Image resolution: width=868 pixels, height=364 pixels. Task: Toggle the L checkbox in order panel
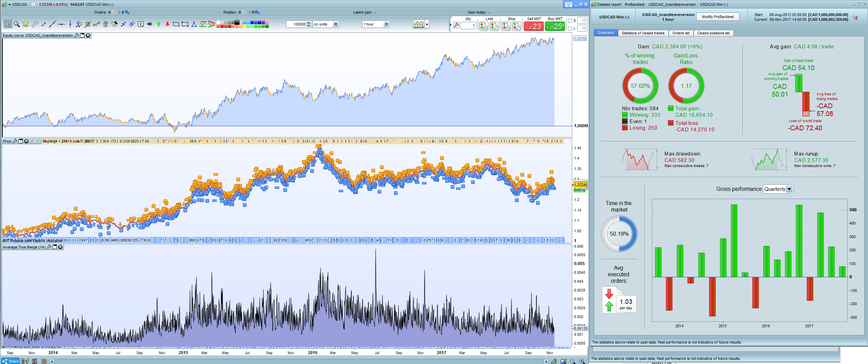pyautogui.click(x=570, y=29)
